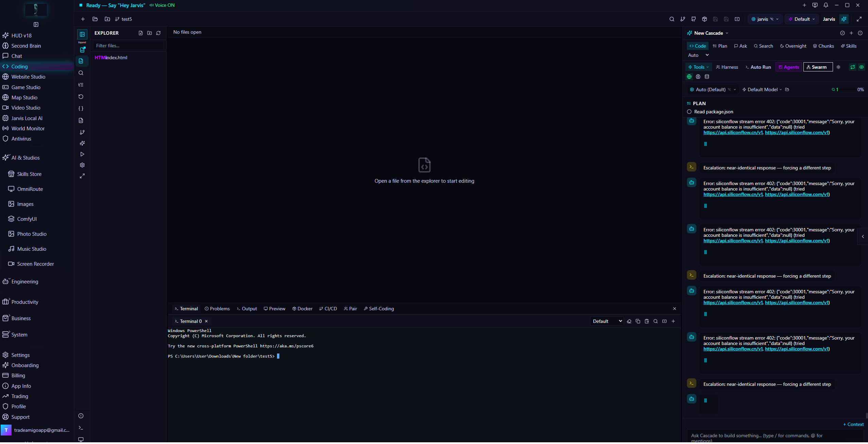Toggle the green eye visibility button

point(862,67)
